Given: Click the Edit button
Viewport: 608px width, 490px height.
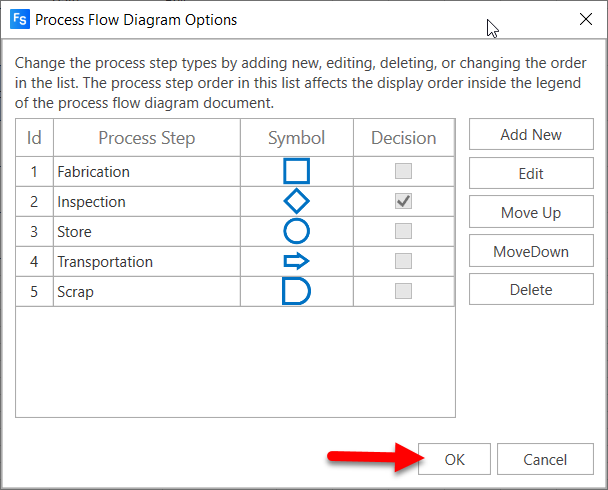Looking at the screenshot, I should [531, 173].
